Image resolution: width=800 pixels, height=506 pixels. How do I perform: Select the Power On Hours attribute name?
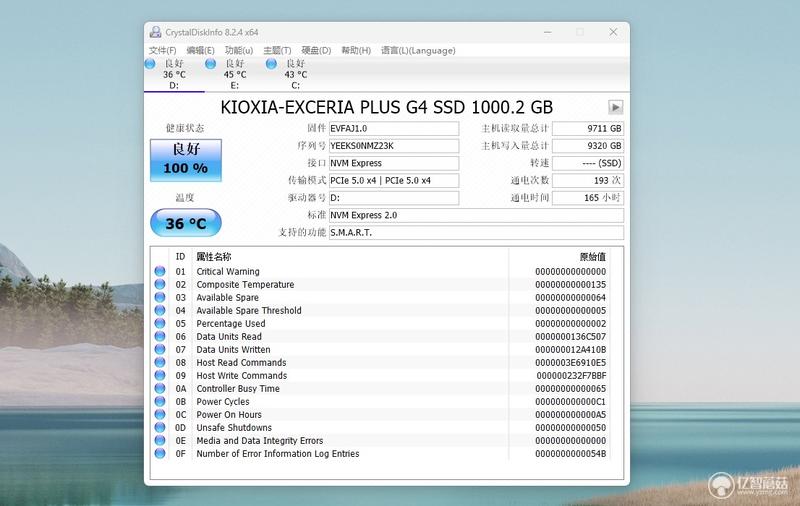229,415
